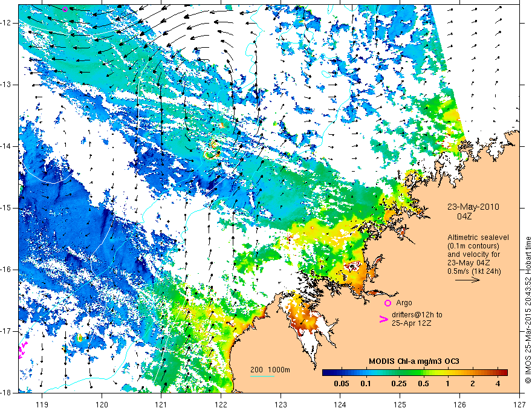Select the 'and velocity for' caption line
Image resolution: width=532 pixels, height=411 pixels.
[473, 254]
